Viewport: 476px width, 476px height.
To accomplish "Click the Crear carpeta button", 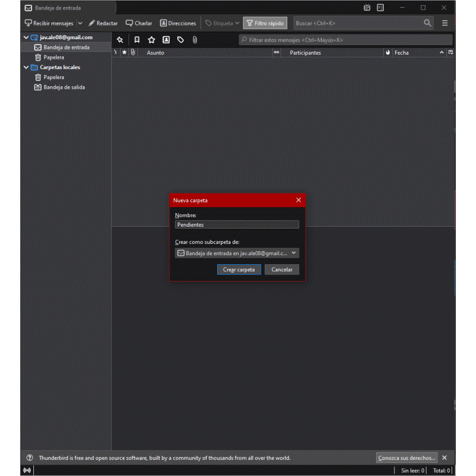I will (x=239, y=270).
